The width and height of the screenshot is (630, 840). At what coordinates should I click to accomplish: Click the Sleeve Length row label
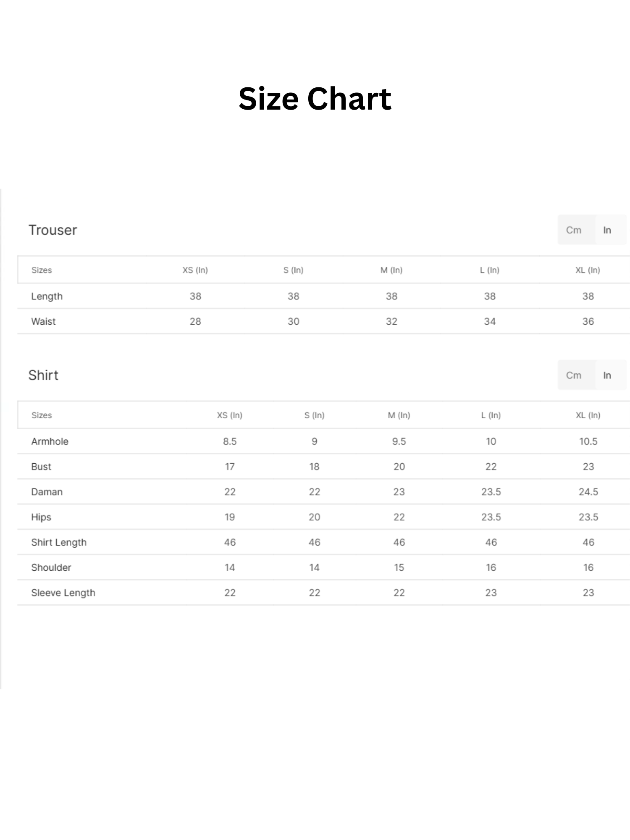point(63,593)
